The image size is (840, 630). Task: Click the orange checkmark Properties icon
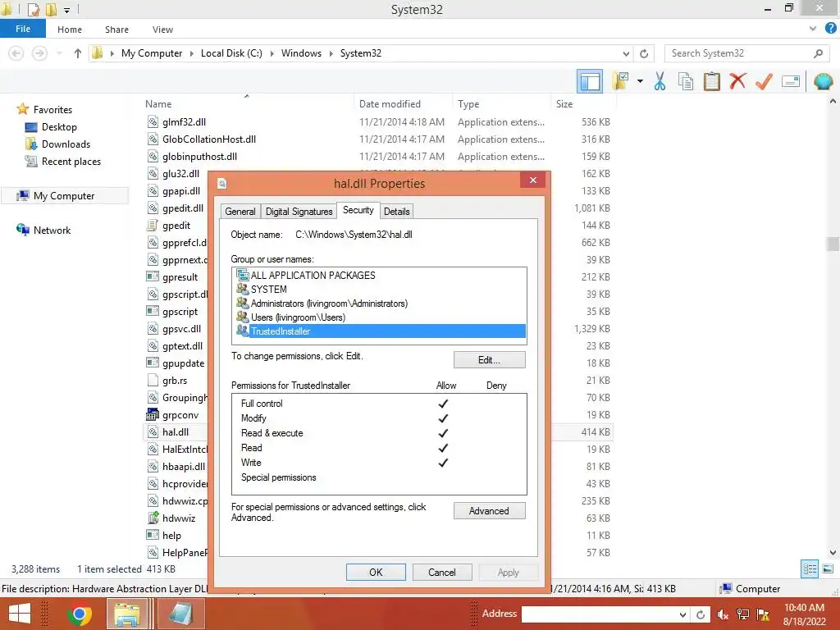764,81
